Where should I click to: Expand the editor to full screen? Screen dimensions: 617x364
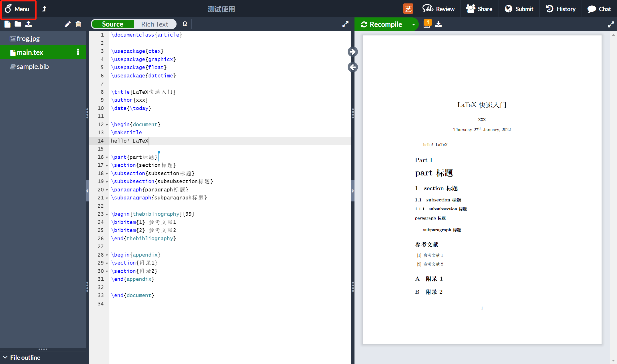click(x=345, y=24)
